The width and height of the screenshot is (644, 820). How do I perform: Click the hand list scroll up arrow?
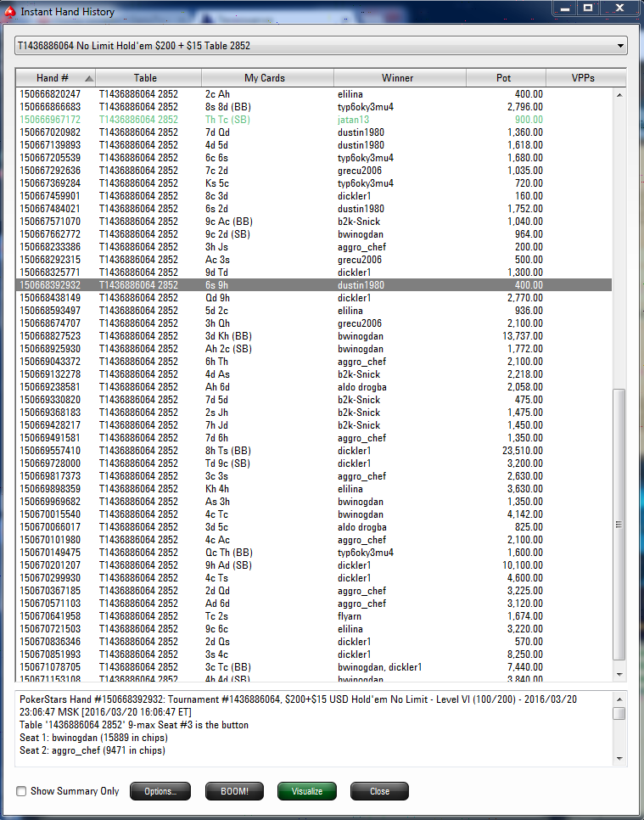pos(619,95)
